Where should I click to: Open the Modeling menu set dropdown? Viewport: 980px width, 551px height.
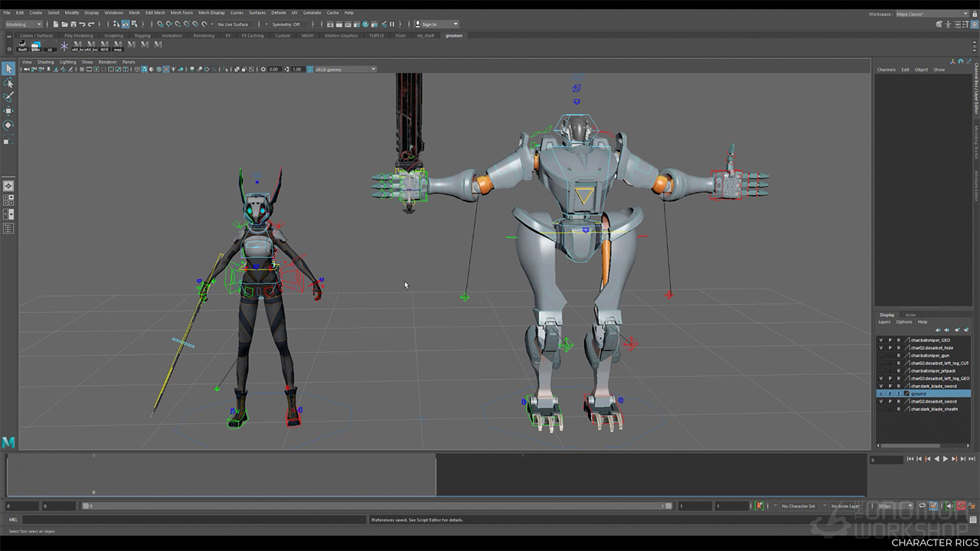(24, 24)
